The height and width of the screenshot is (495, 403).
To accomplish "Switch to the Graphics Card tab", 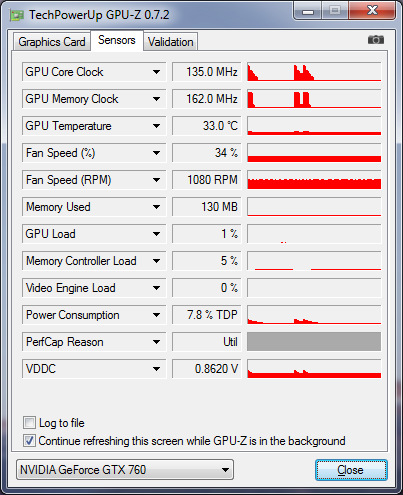I will click(52, 42).
